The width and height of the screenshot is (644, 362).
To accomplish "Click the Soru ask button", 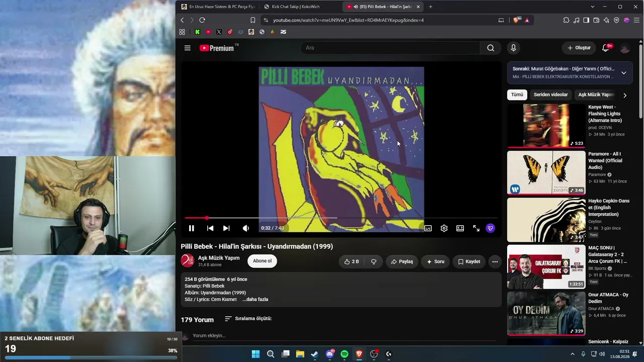I will point(436,261).
